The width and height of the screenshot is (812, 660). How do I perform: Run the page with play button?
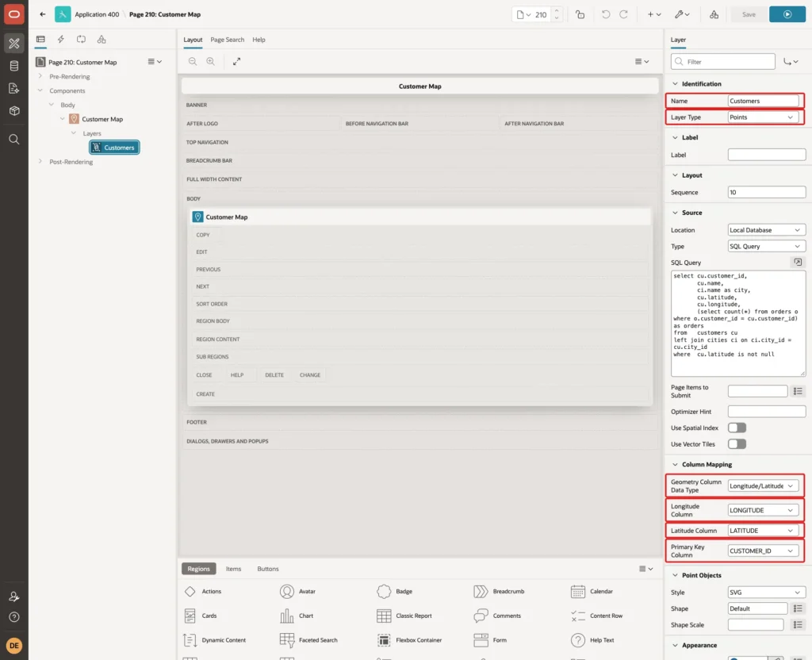coord(787,14)
